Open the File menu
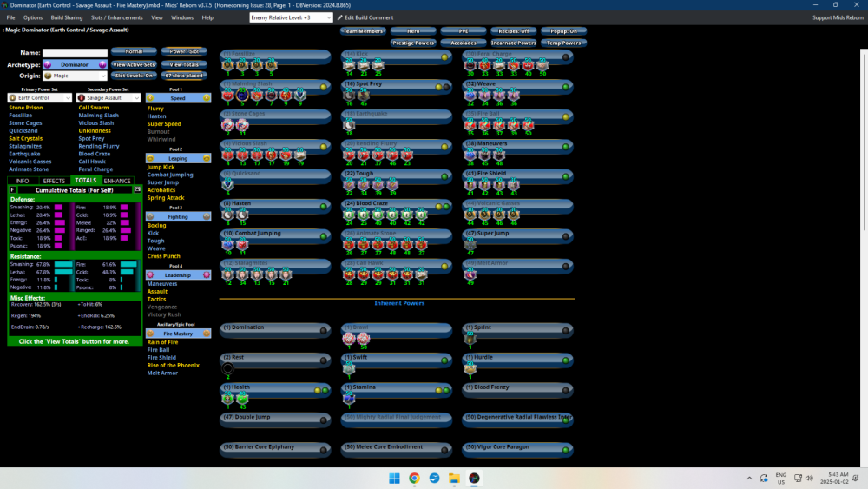Viewport: 868px width, 489px height. [x=10, y=17]
